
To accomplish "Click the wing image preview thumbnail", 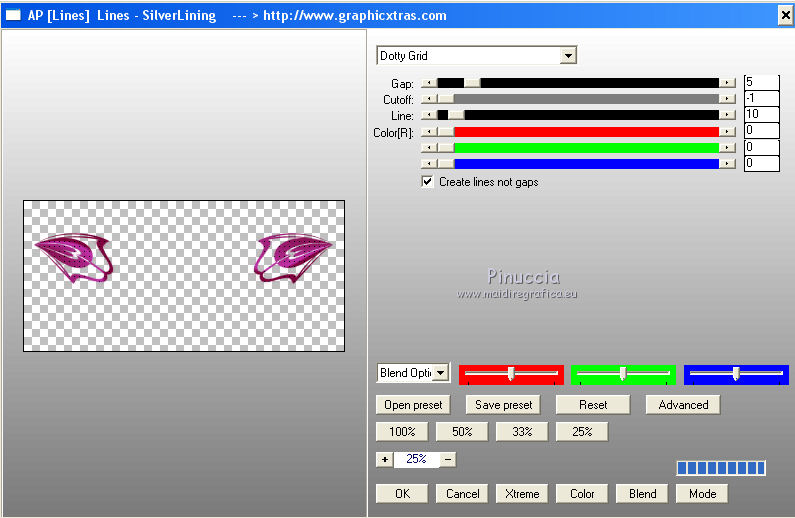I will [184, 276].
